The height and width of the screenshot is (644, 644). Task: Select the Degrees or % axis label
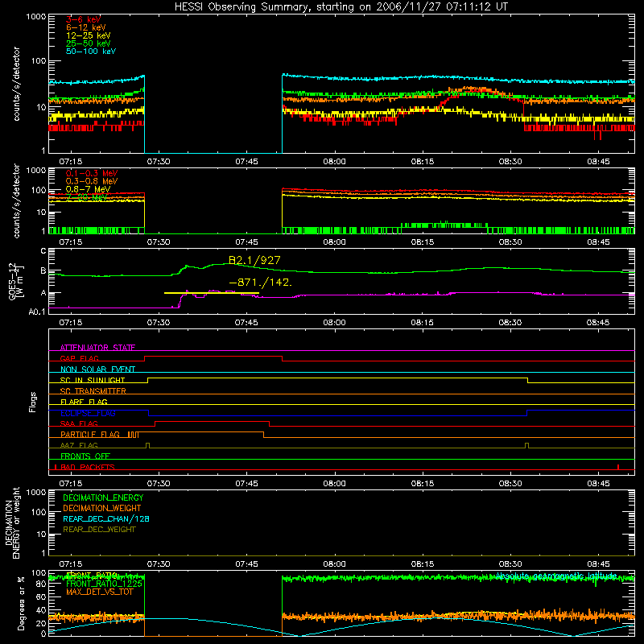21,603
